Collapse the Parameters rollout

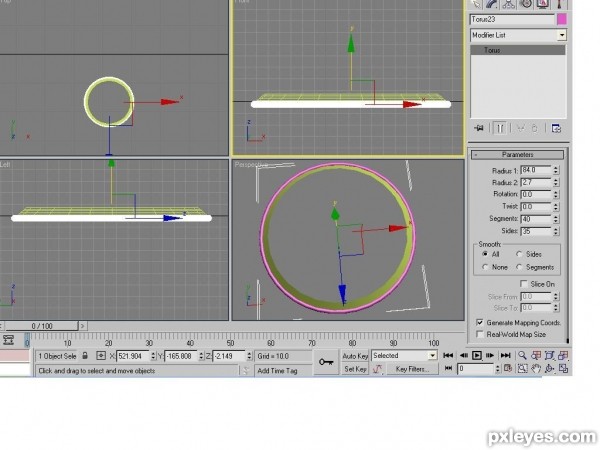(518, 155)
